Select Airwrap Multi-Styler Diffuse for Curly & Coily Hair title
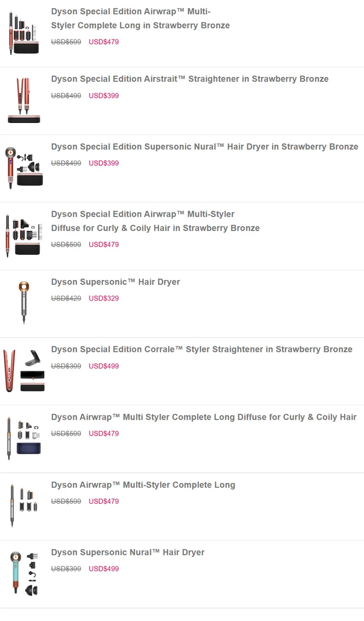 pos(155,221)
